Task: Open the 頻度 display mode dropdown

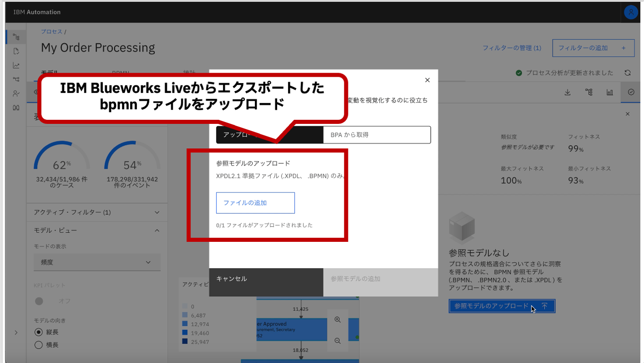Action: click(97, 262)
